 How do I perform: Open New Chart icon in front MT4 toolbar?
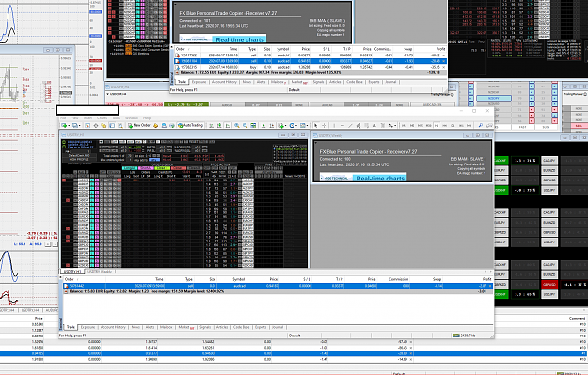point(64,126)
